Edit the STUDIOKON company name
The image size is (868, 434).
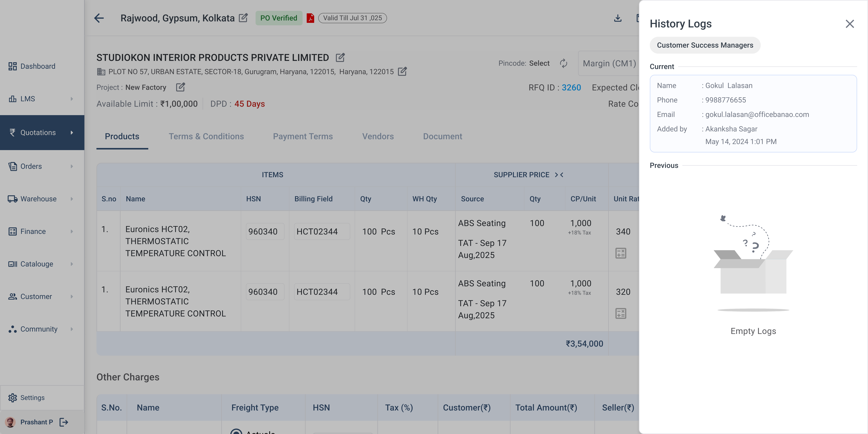pyautogui.click(x=340, y=57)
